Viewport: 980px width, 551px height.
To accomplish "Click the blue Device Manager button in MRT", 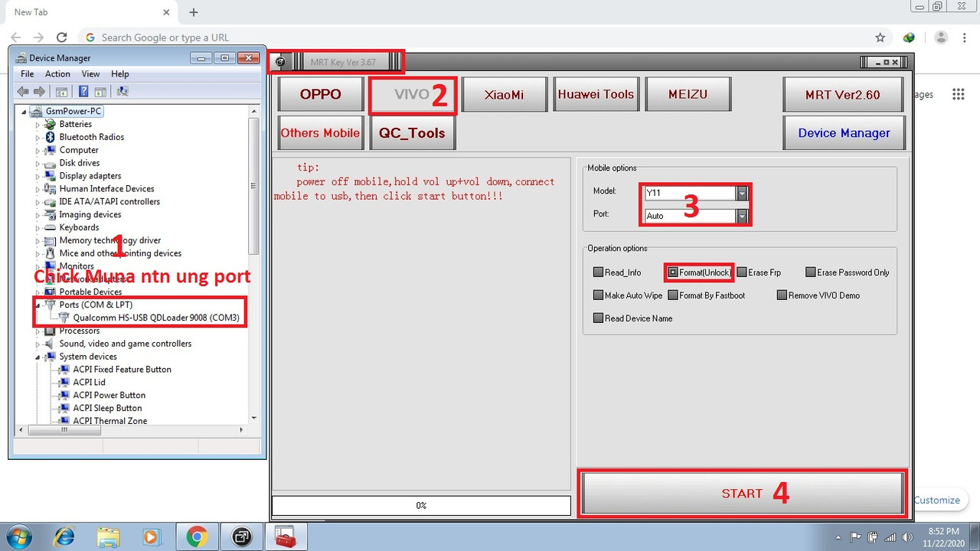I will coord(844,133).
